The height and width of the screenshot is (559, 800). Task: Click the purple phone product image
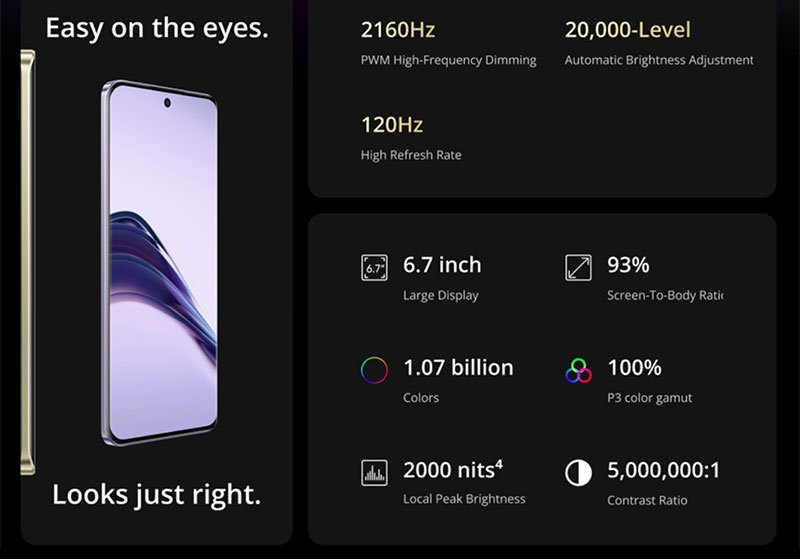(x=162, y=263)
